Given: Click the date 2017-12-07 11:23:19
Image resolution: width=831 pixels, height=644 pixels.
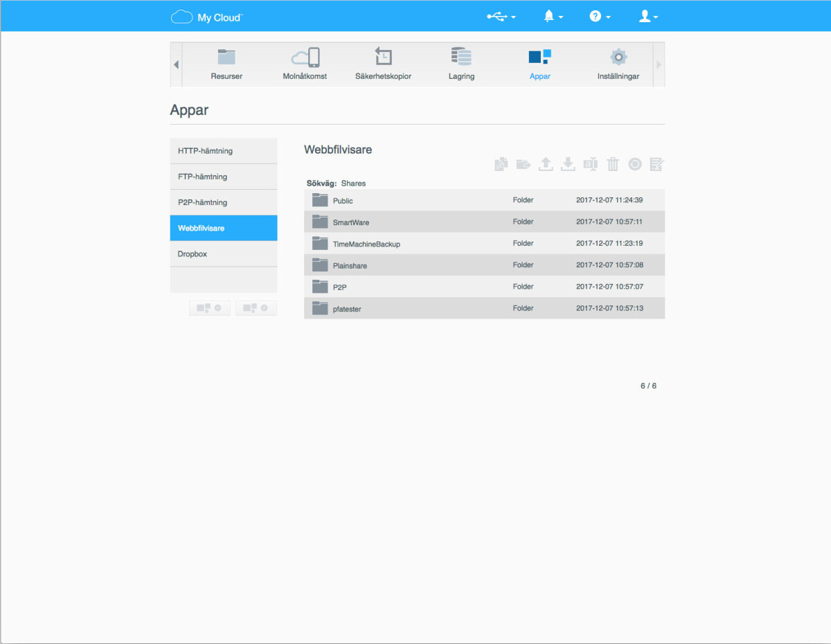Looking at the screenshot, I should click(x=609, y=243).
